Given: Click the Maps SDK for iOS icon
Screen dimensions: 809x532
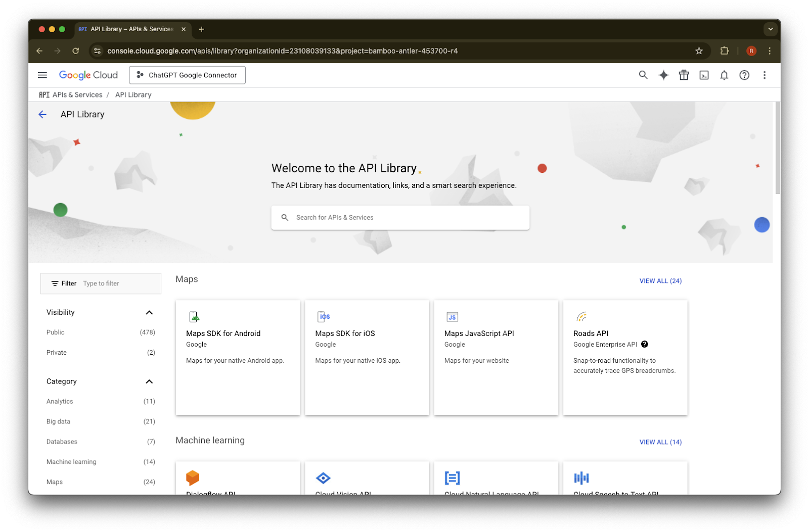Looking at the screenshot, I should tap(324, 317).
